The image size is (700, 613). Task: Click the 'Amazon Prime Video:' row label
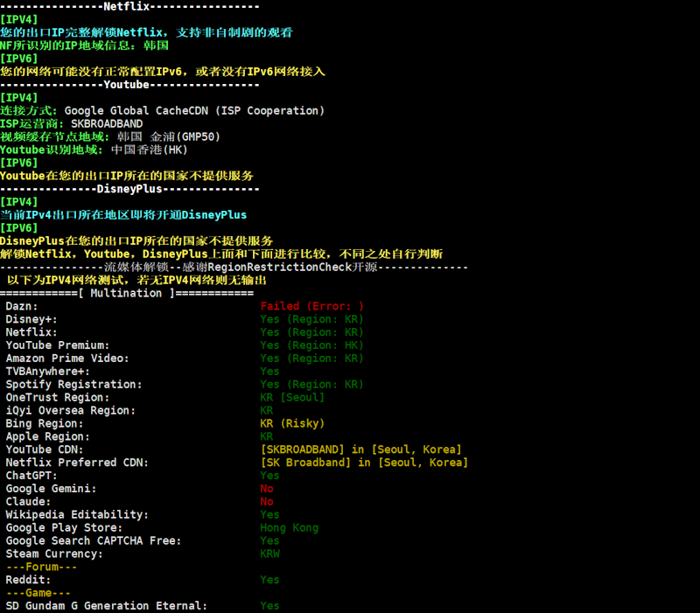[67, 359]
